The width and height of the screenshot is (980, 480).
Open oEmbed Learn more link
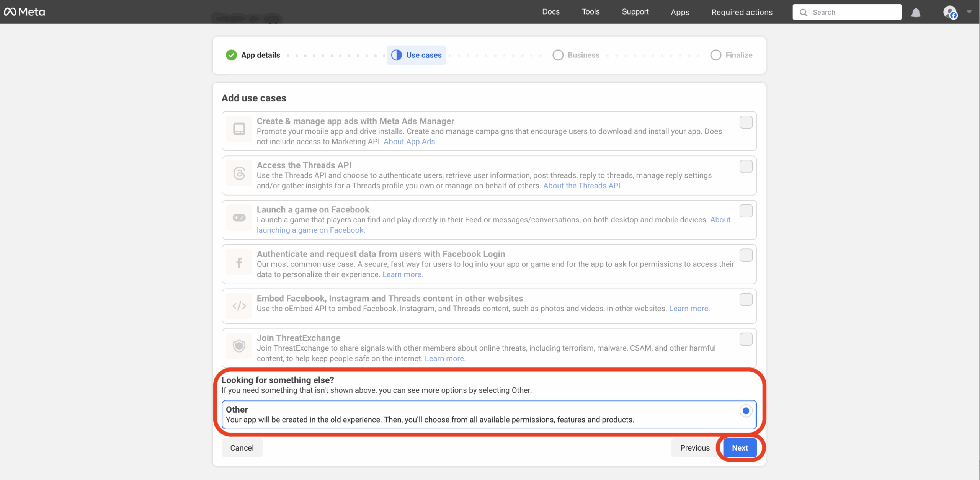tap(689, 309)
